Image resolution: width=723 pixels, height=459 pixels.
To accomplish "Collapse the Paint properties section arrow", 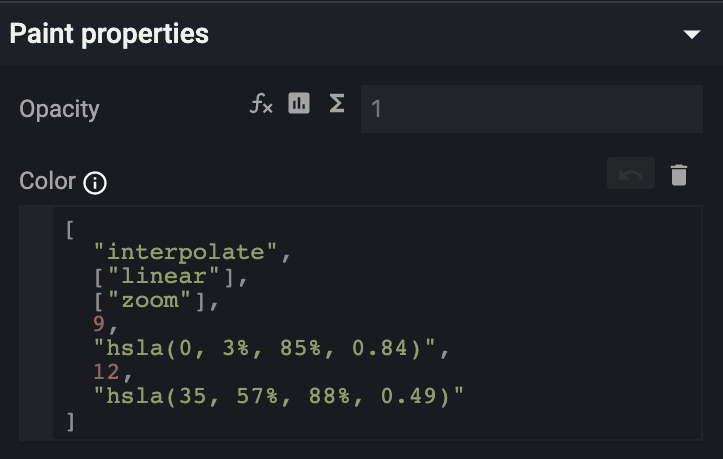I will pos(692,34).
